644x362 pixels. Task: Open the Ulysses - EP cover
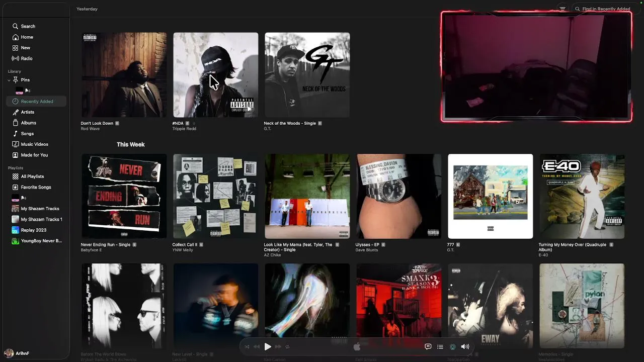click(399, 196)
